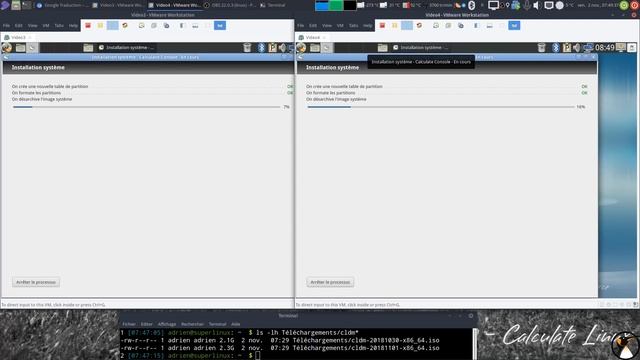Open Fichier menu in Terminal window
Image resolution: width=640 pixels, height=360 pixels.
129,324
